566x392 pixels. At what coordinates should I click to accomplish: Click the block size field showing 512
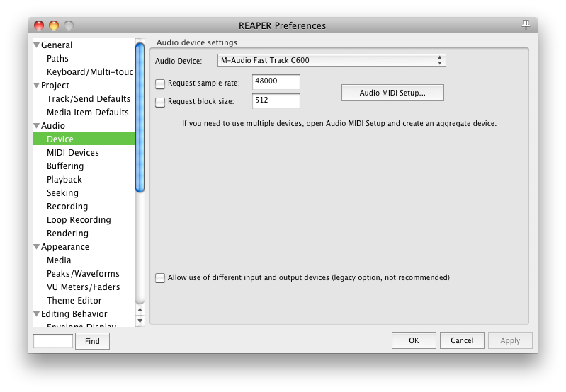(x=276, y=101)
